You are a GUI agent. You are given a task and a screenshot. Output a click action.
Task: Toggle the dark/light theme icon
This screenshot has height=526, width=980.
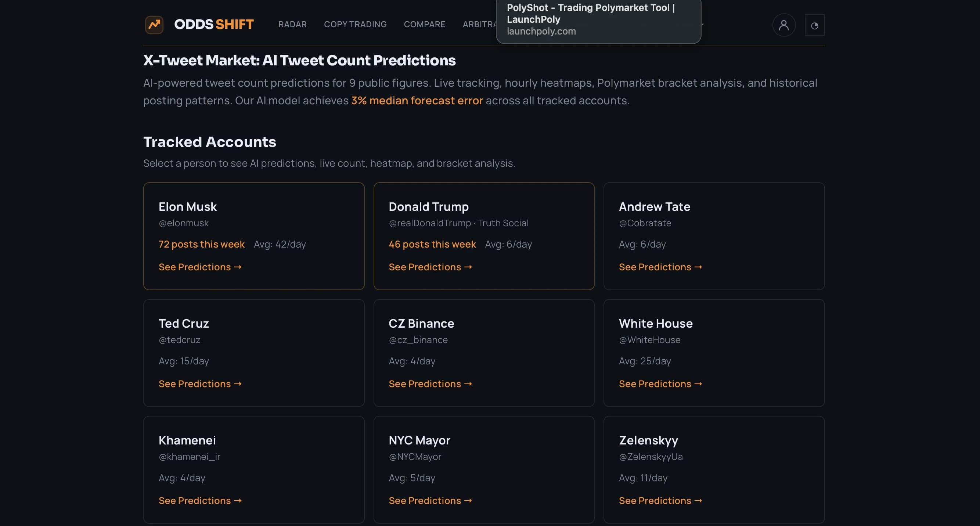[814, 25]
